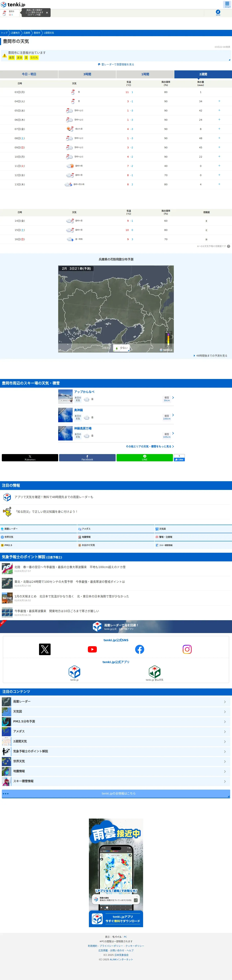Click the current location compass icon
This screenshot has width=232, height=980.
[218, 12]
